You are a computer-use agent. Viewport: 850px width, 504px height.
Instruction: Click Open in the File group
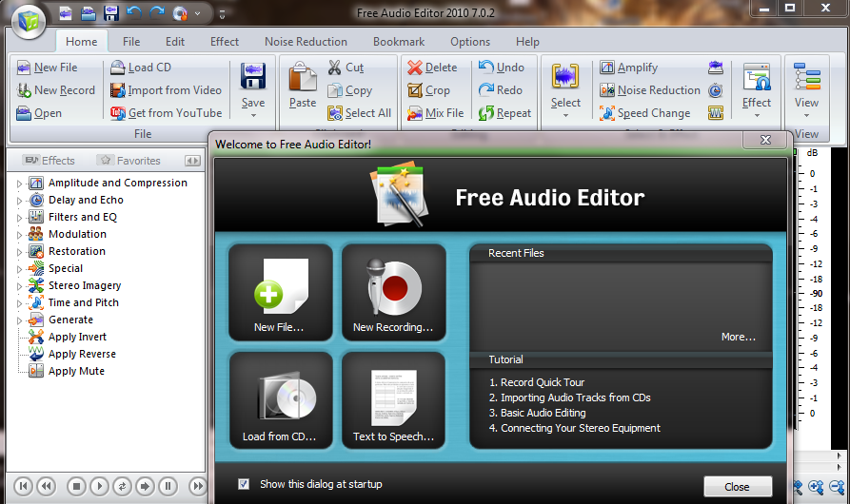click(39, 113)
